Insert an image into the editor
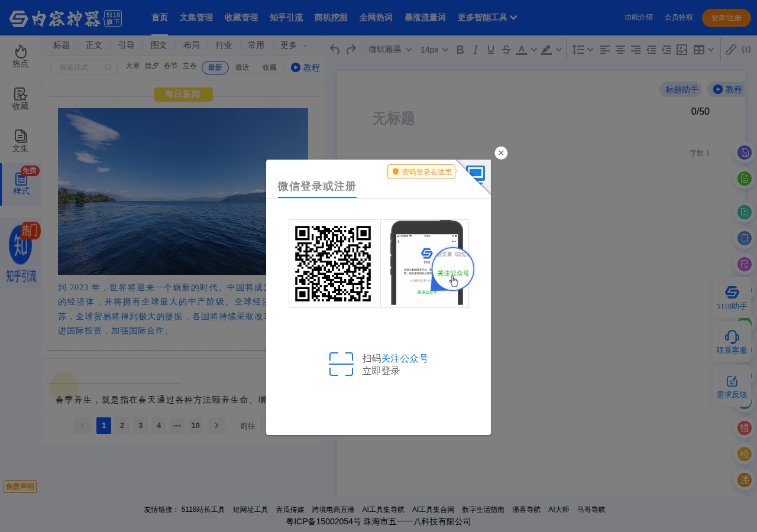Screen dimensions: 757x532 [x=682, y=50]
